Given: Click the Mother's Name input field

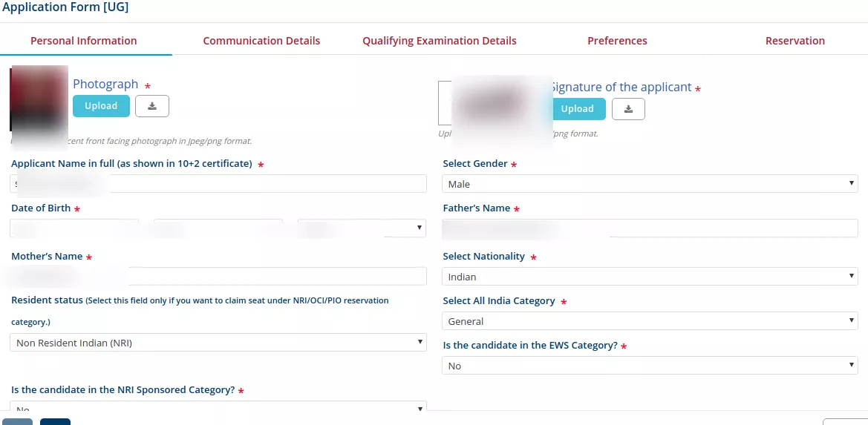Looking at the screenshot, I should click(218, 277).
